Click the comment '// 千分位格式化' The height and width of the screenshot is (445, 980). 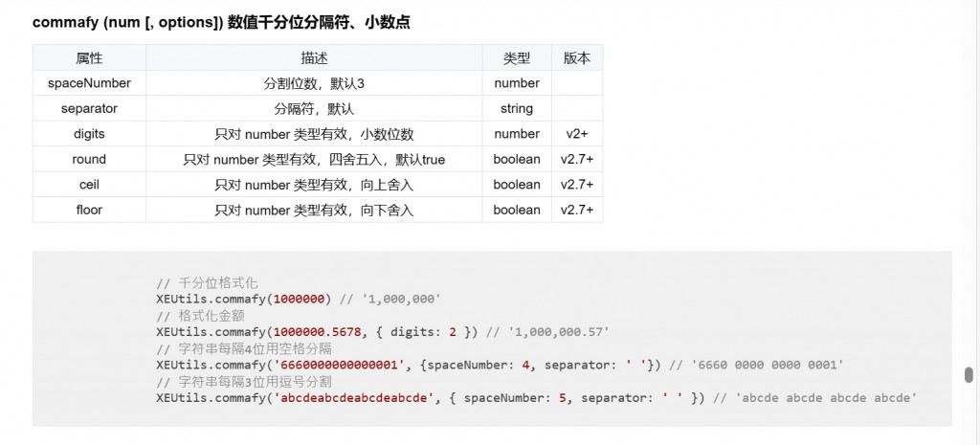point(207,283)
